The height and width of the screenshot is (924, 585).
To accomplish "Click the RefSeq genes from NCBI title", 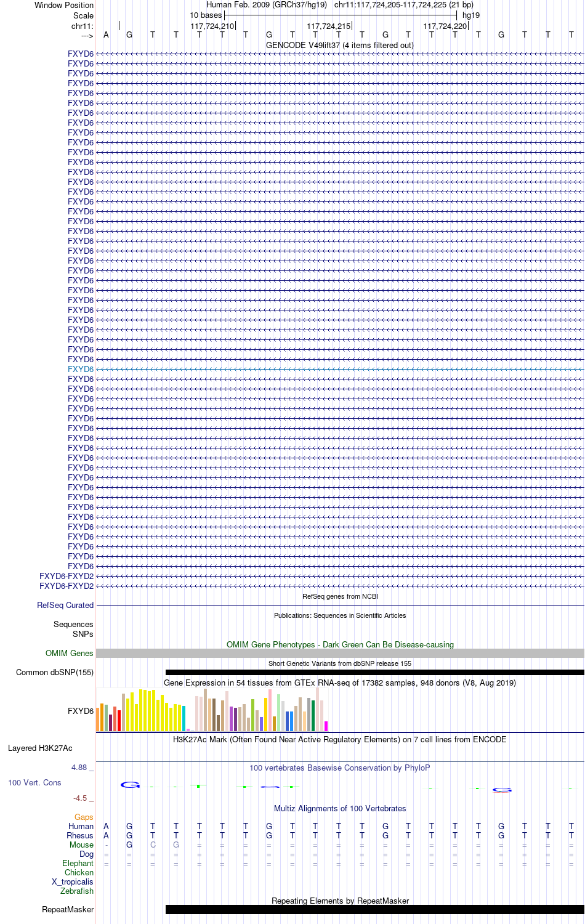I will [340, 596].
